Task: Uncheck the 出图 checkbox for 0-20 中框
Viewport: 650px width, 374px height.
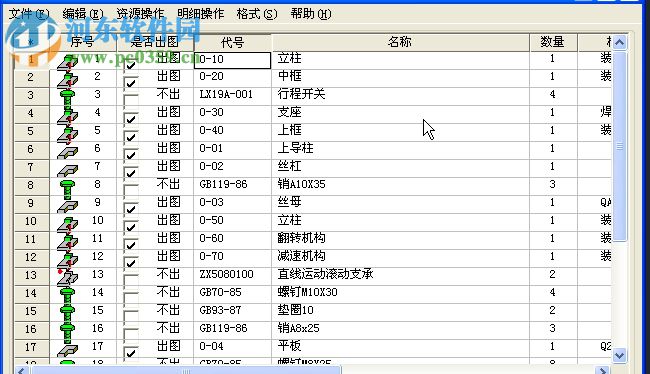Action: coord(131,82)
